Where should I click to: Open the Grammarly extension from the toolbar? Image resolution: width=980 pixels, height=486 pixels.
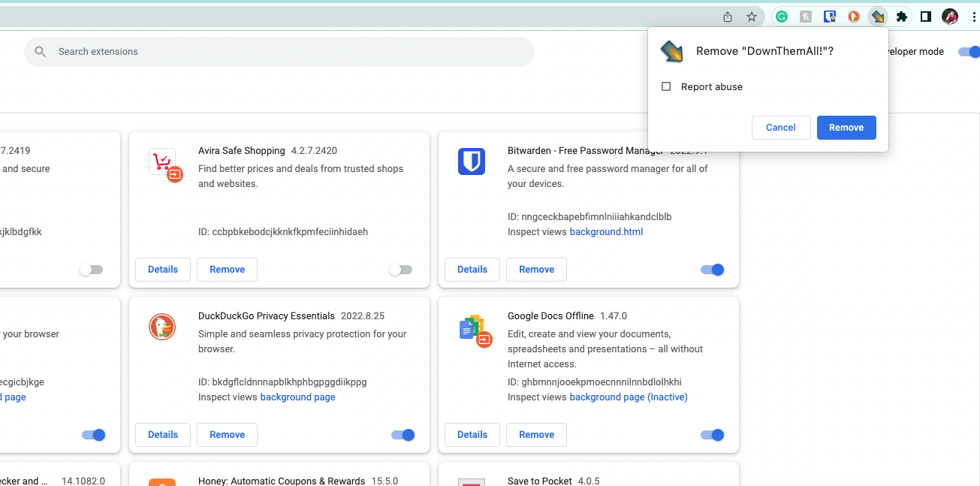(x=782, y=17)
